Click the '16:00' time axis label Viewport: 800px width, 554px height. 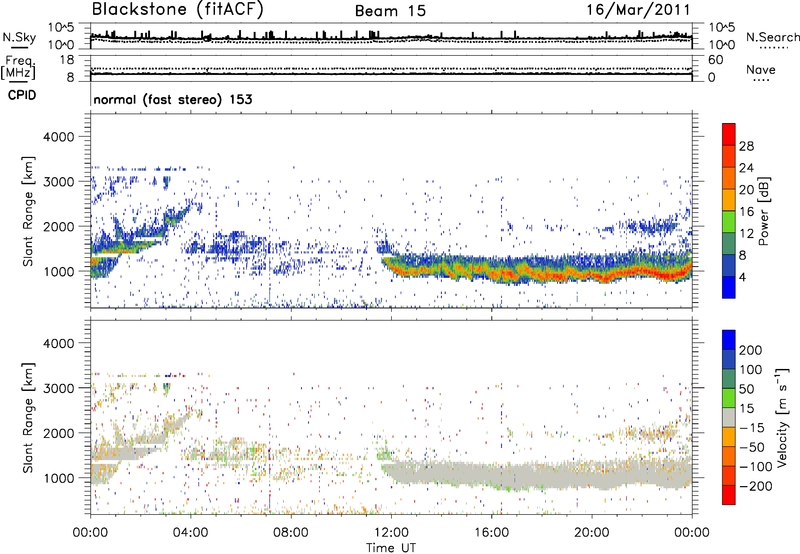point(491,533)
